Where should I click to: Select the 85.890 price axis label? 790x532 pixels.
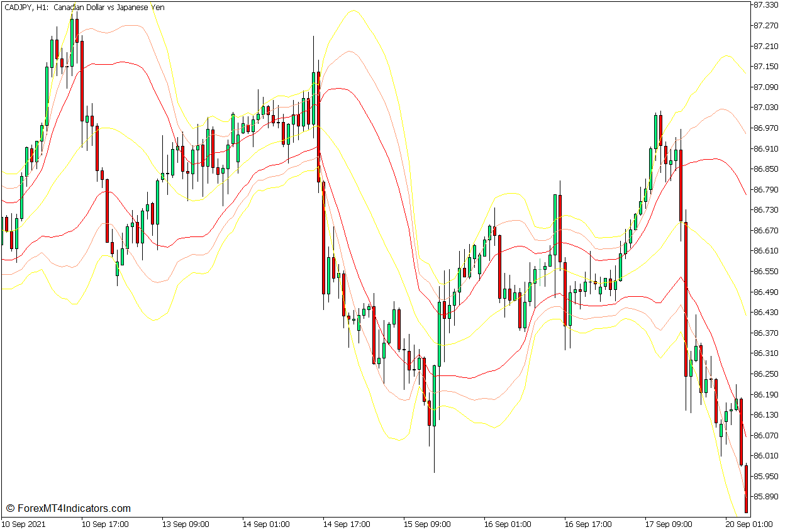765,496
